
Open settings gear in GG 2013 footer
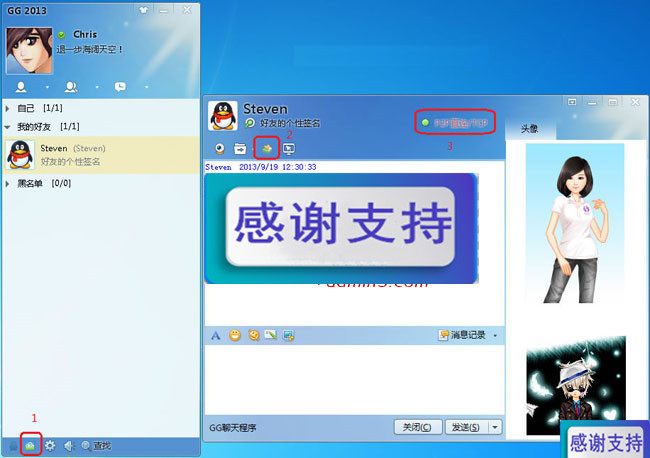click(50, 446)
